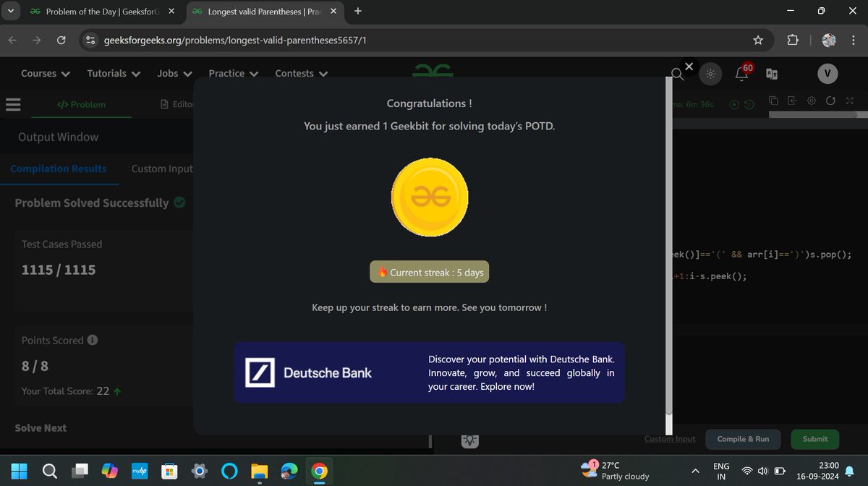This screenshot has height=486, width=868.
Task: Open Microsoft Store from taskbar
Action: pyautogui.click(x=169, y=471)
